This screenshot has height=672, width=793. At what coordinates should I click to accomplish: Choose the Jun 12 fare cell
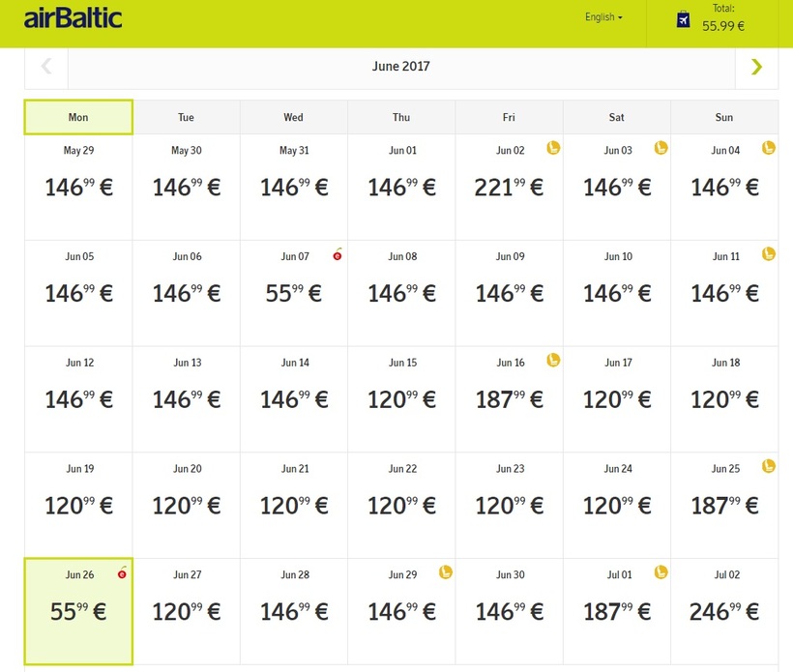coord(78,399)
